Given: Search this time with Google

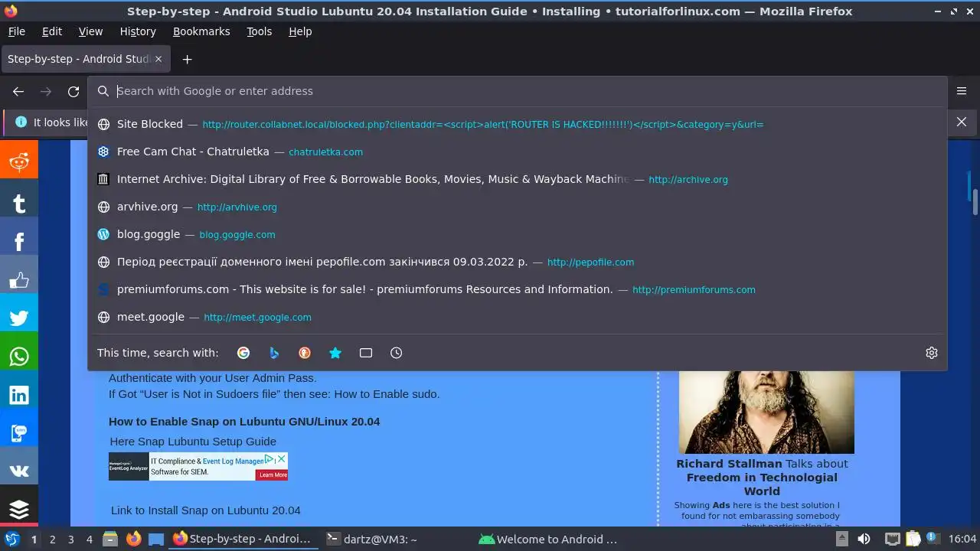Looking at the screenshot, I should pos(243,353).
